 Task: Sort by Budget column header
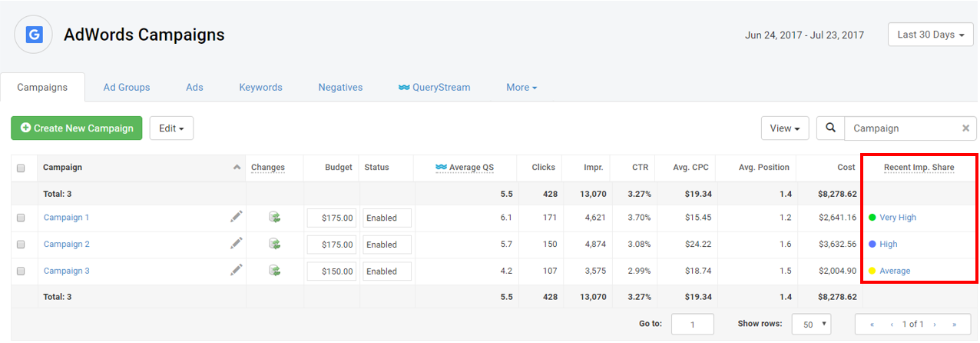[339, 168]
